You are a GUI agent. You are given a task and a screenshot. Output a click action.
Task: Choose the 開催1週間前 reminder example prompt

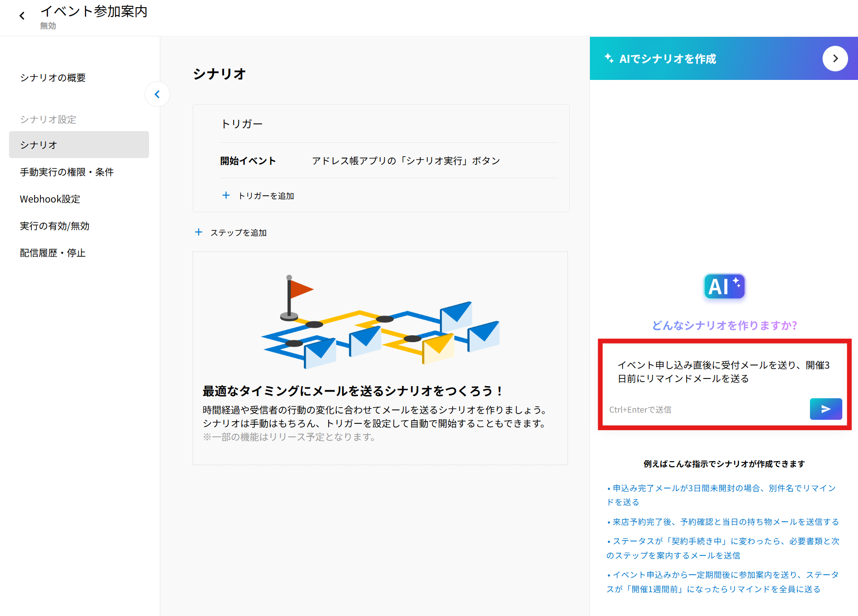tap(723, 582)
